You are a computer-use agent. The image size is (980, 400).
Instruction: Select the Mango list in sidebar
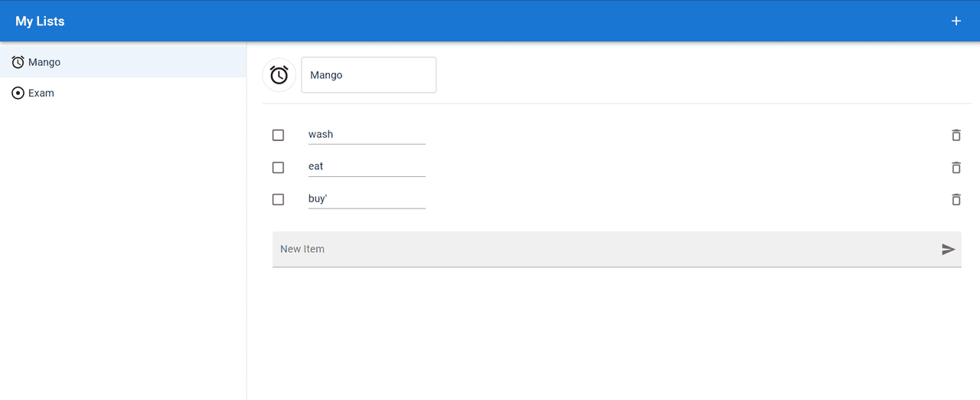[44, 62]
